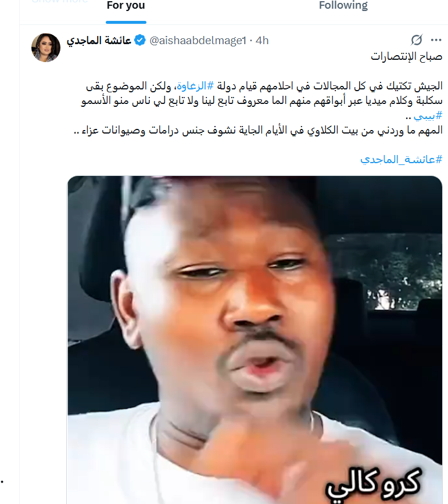The height and width of the screenshot is (504, 448).
Task: Click the blue indicator under For you
Action: [x=126, y=22]
